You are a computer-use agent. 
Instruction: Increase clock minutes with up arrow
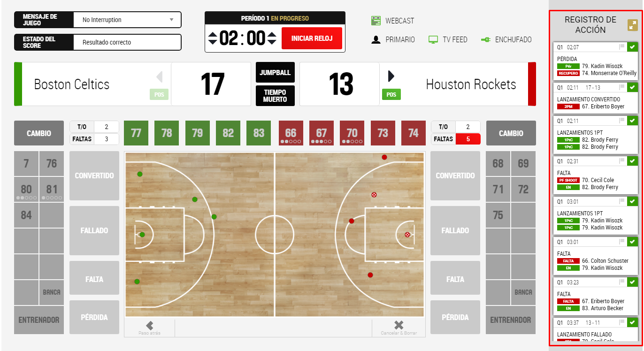tap(213, 34)
